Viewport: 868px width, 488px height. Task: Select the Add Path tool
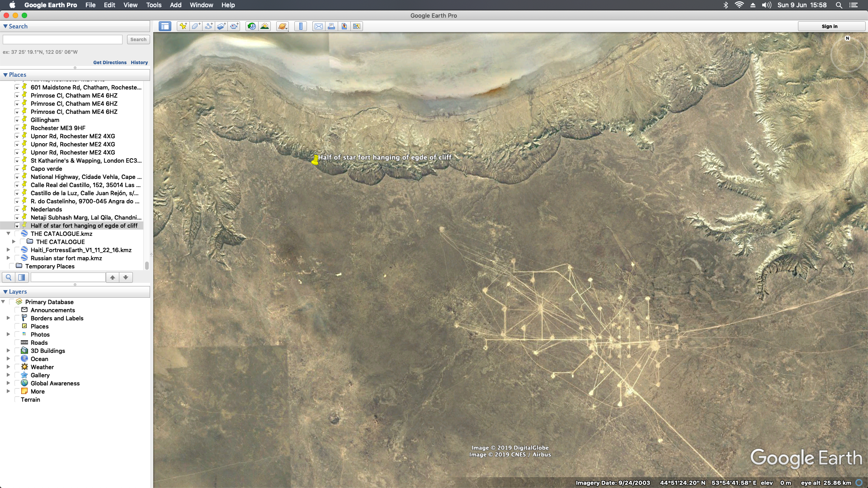tap(208, 26)
